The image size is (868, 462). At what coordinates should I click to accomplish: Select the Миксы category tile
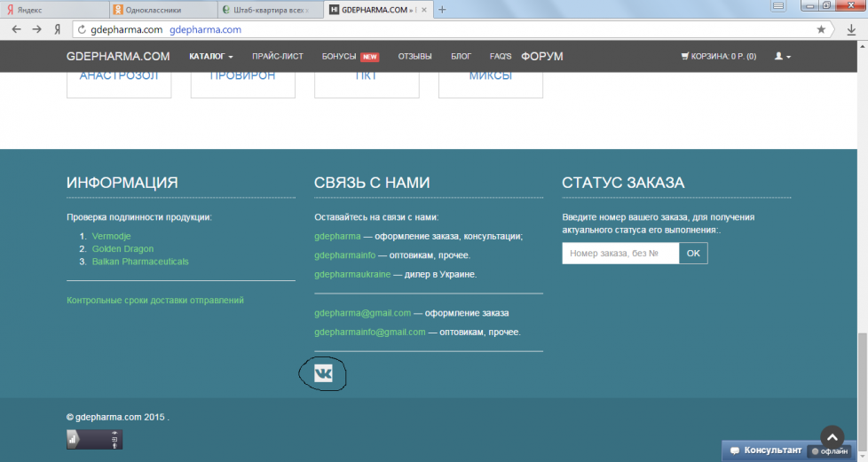pyautogui.click(x=490, y=78)
